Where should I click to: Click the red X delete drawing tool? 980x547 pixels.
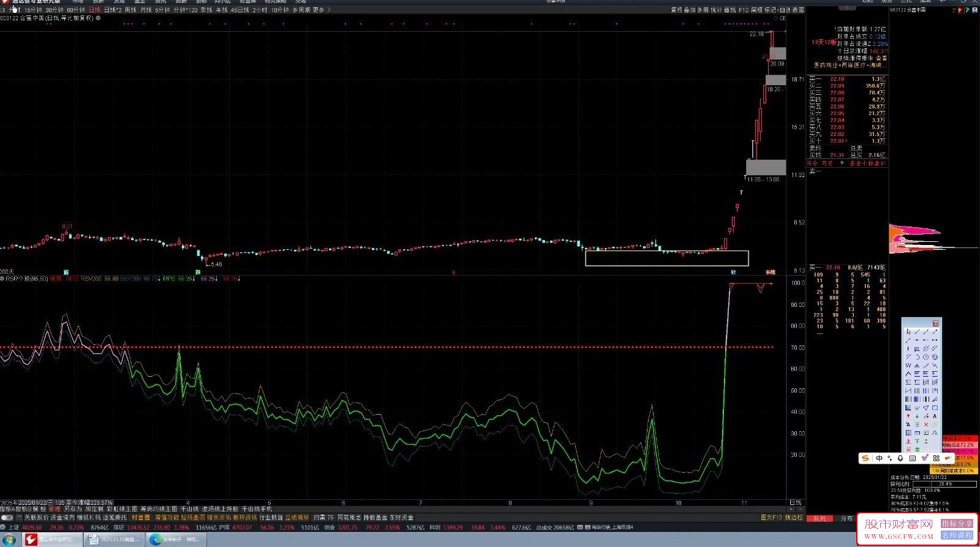pos(925,424)
